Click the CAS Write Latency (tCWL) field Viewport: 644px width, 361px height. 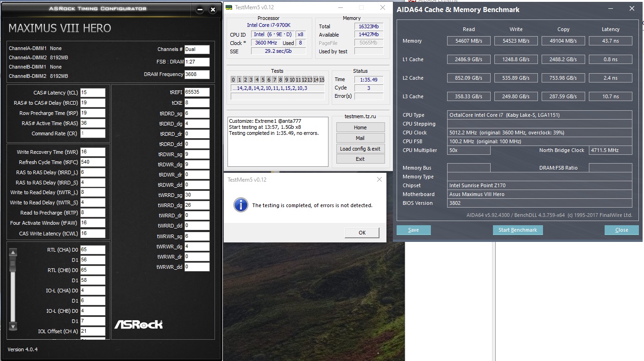coord(93,234)
